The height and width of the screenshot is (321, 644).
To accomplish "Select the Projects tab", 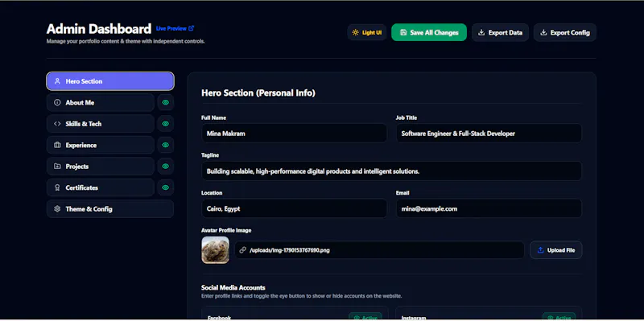I will click(x=100, y=167).
